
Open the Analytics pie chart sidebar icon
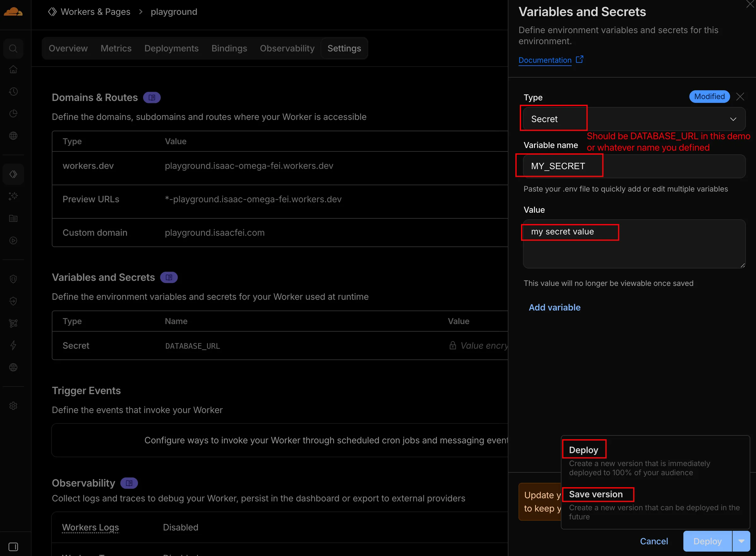[14, 113]
